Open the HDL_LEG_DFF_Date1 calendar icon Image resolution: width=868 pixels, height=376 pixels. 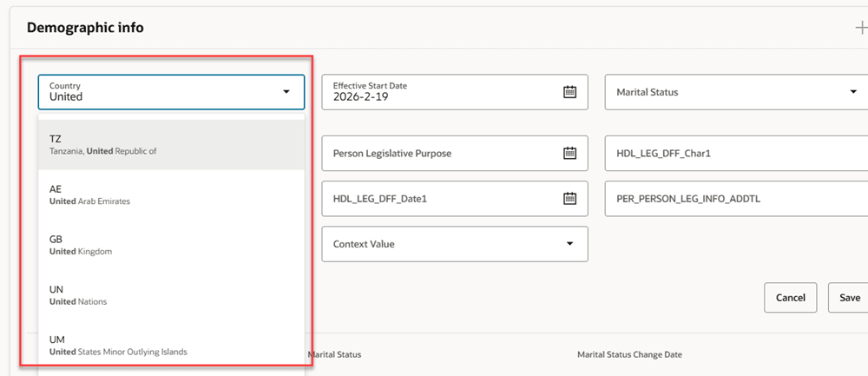point(569,198)
